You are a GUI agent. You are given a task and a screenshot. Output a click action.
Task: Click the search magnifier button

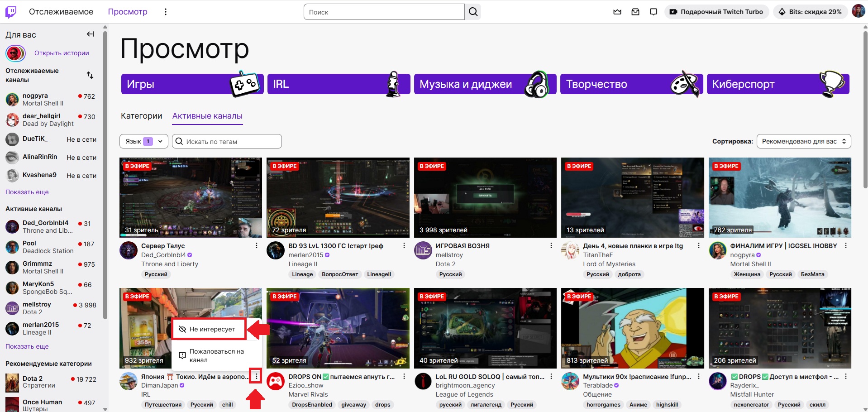pyautogui.click(x=473, y=12)
